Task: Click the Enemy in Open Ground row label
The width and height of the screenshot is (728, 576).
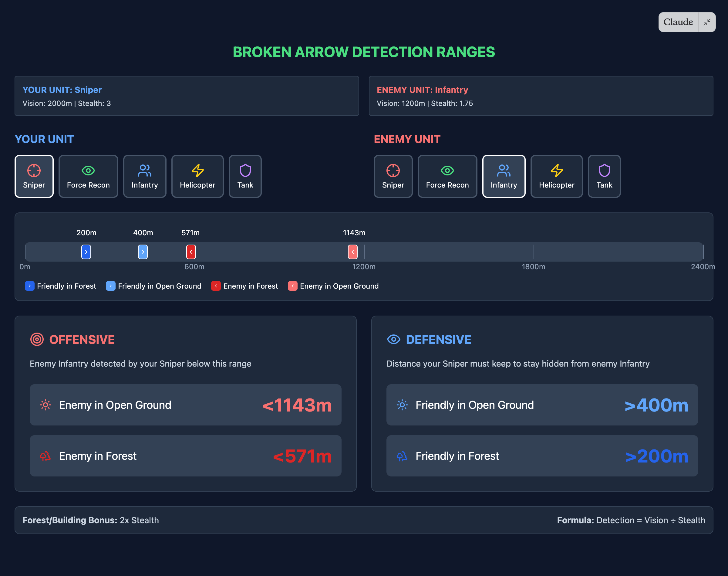Action: click(x=115, y=405)
